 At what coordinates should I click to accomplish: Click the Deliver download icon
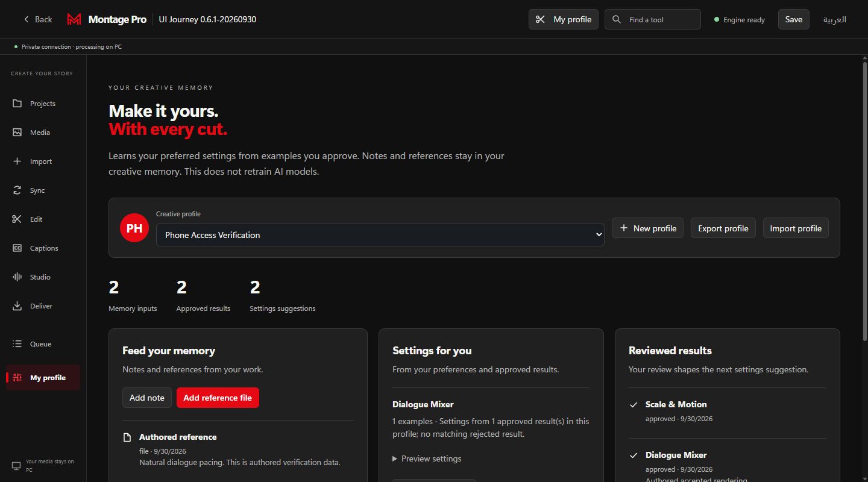coord(17,306)
